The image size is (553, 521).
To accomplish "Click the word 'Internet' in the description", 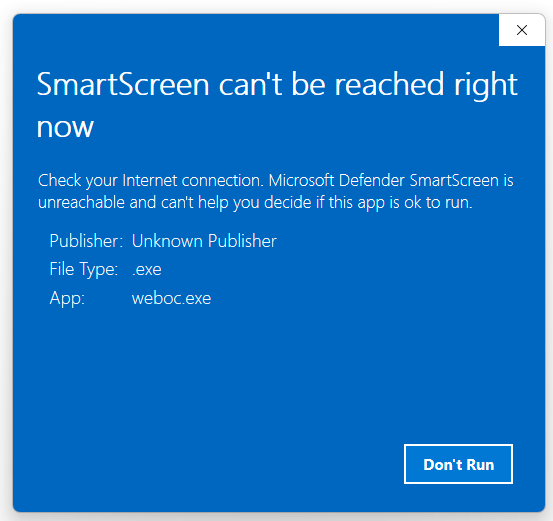I will pyautogui.click(x=150, y=181).
